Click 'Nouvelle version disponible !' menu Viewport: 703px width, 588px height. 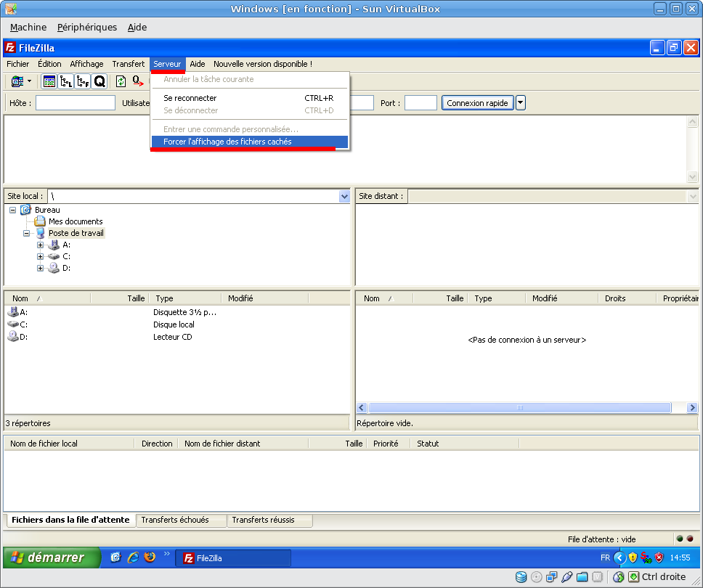pos(263,64)
